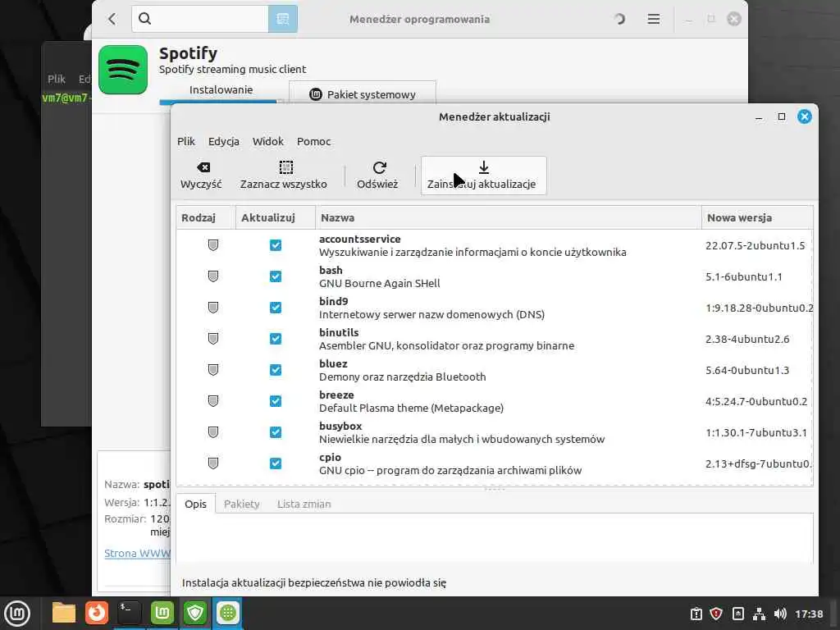Sort by Rodzaj column header

pyautogui.click(x=206, y=217)
